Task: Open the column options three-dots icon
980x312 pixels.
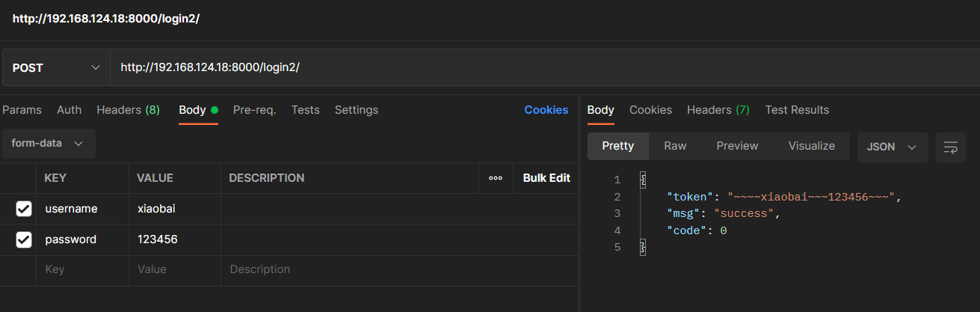Action: coord(495,178)
